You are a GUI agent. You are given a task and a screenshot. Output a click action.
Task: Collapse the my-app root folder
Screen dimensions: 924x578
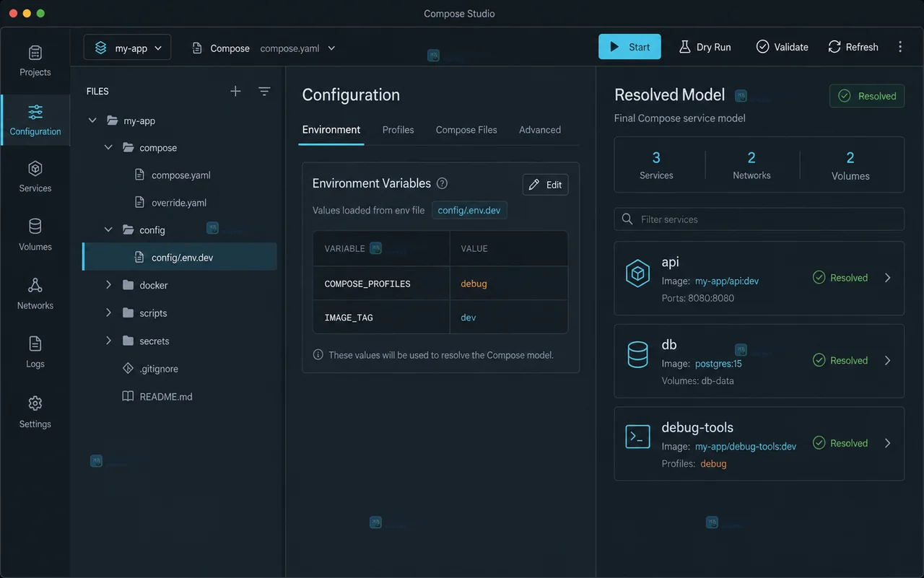click(x=92, y=121)
